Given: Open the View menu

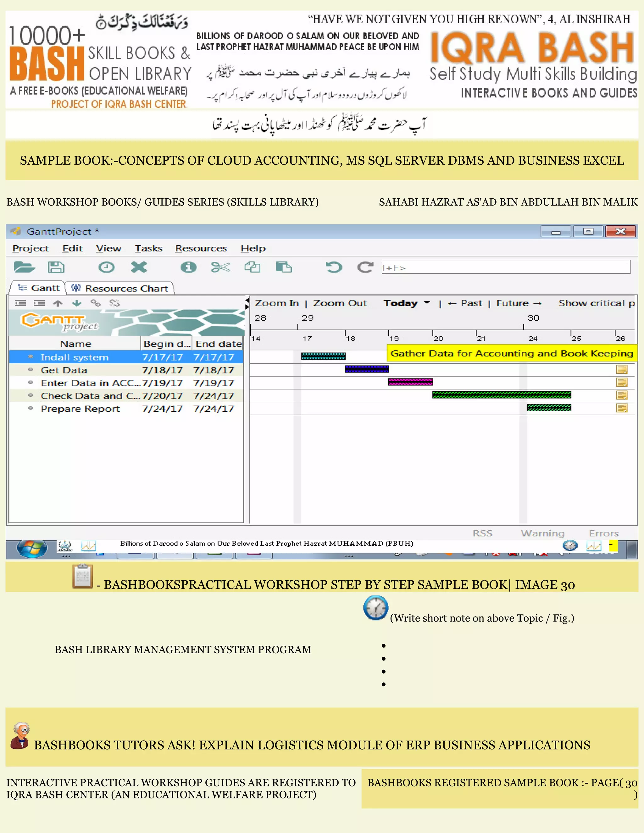Looking at the screenshot, I should pyautogui.click(x=108, y=248).
